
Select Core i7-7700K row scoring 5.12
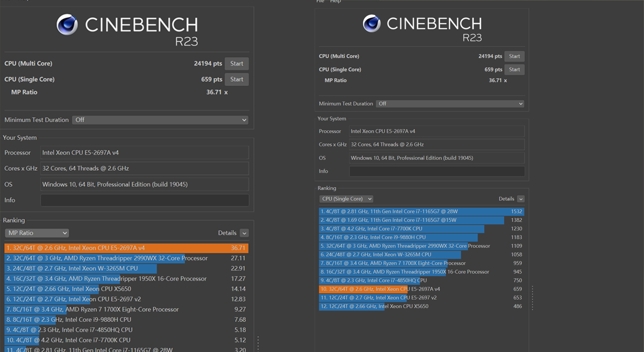[x=126, y=340]
